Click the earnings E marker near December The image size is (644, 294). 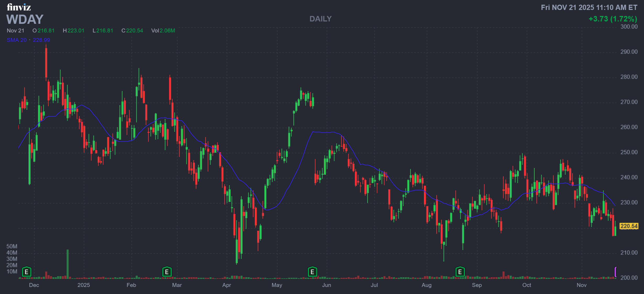(26, 272)
